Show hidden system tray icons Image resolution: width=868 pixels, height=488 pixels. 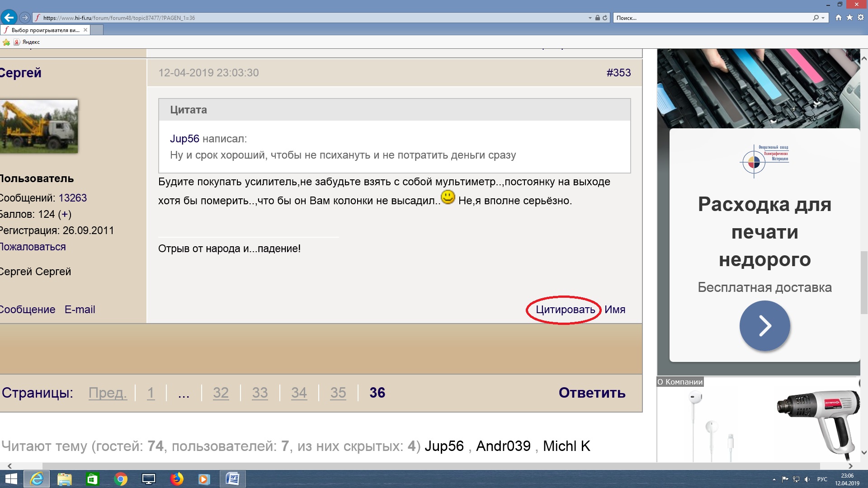point(774,479)
